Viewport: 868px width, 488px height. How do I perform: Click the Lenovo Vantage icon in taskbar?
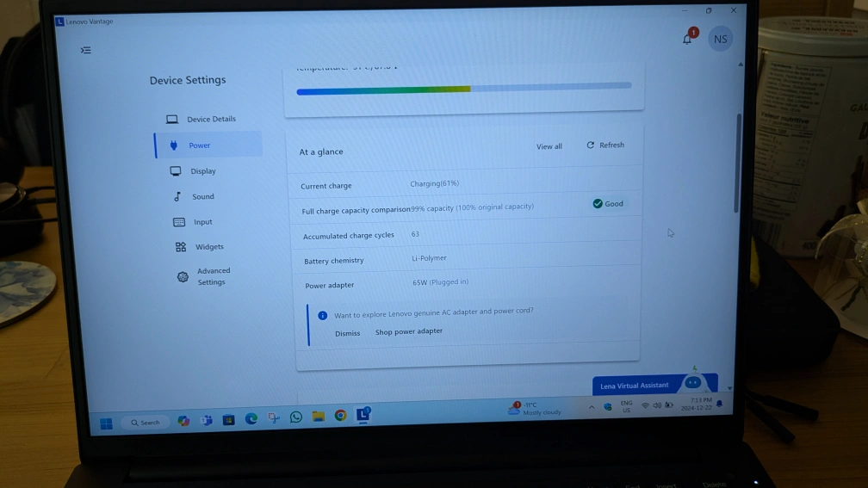click(363, 415)
